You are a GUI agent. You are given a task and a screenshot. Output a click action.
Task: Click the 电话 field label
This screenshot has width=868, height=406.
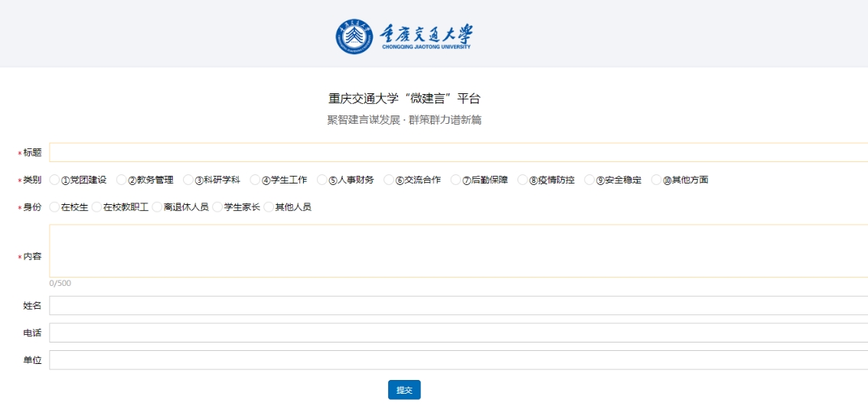coord(32,333)
